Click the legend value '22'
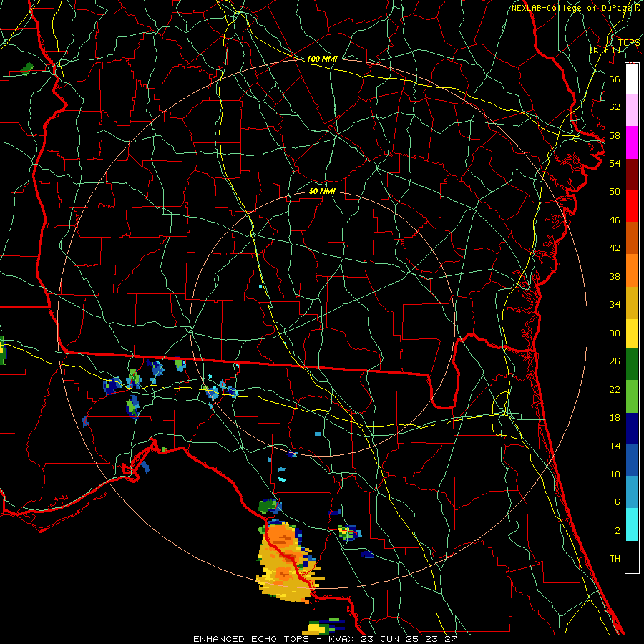This screenshot has width=644, height=644. (x=615, y=389)
